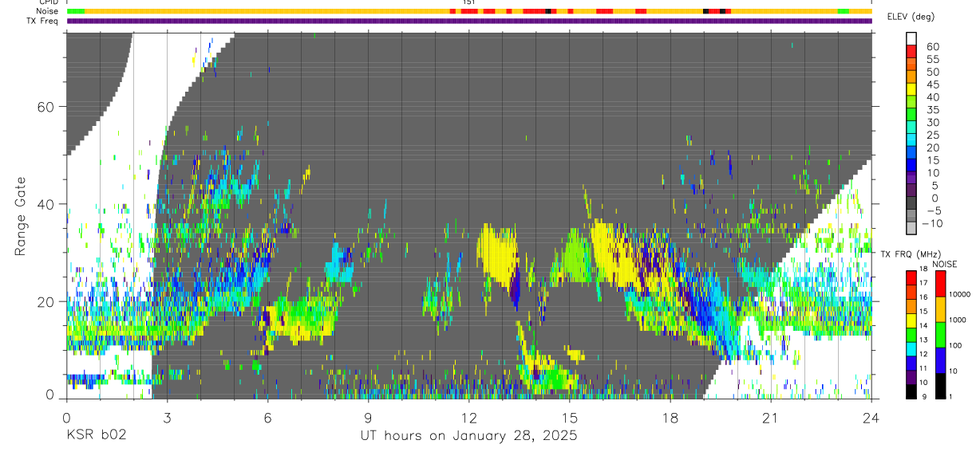
Task: Click the 'Noise' row label at top left
Action: pyautogui.click(x=46, y=11)
